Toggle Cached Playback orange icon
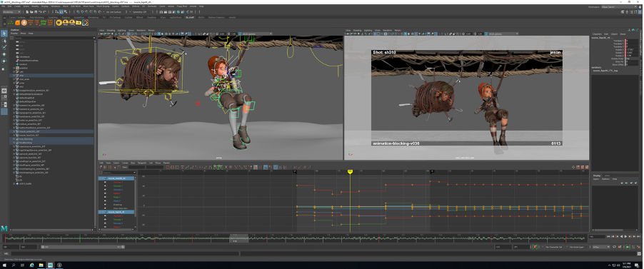Screen dimensions: 644x269 click(620, 247)
